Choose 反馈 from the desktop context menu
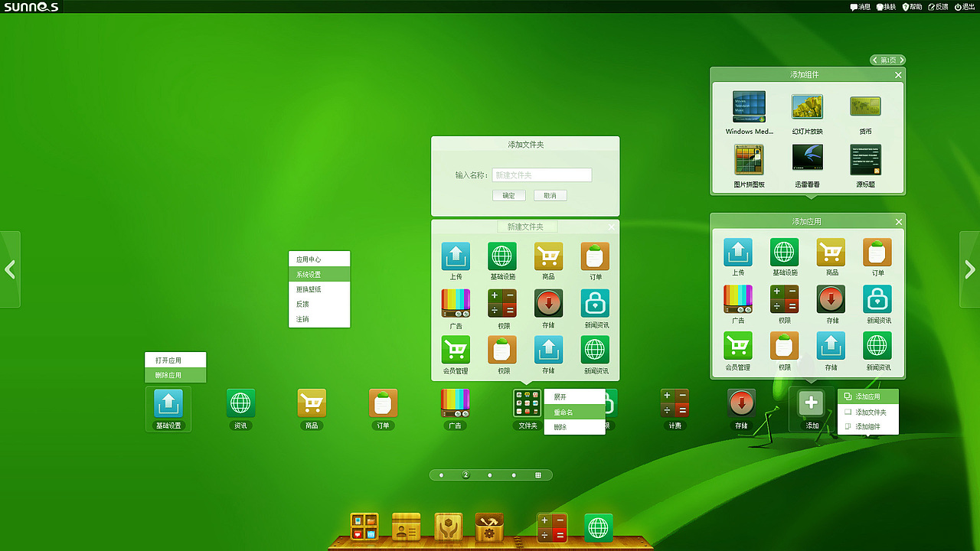Image resolution: width=980 pixels, height=551 pixels. [319, 304]
